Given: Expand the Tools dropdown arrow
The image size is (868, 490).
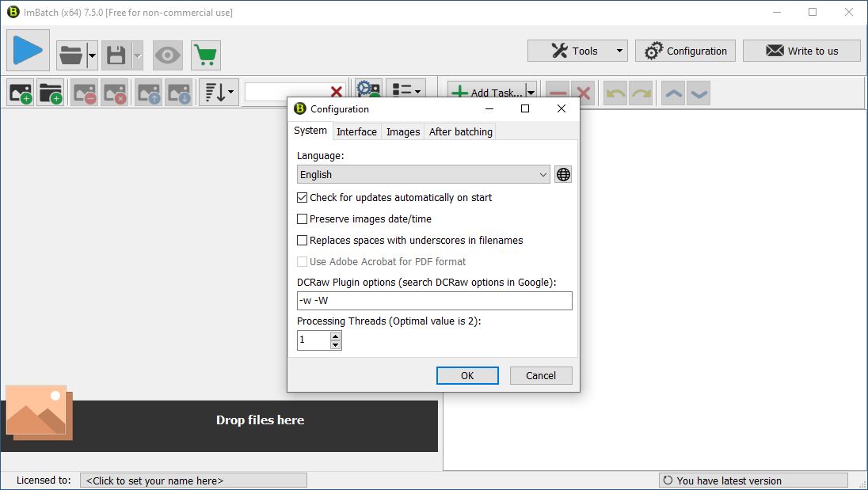Looking at the screenshot, I should tap(620, 51).
